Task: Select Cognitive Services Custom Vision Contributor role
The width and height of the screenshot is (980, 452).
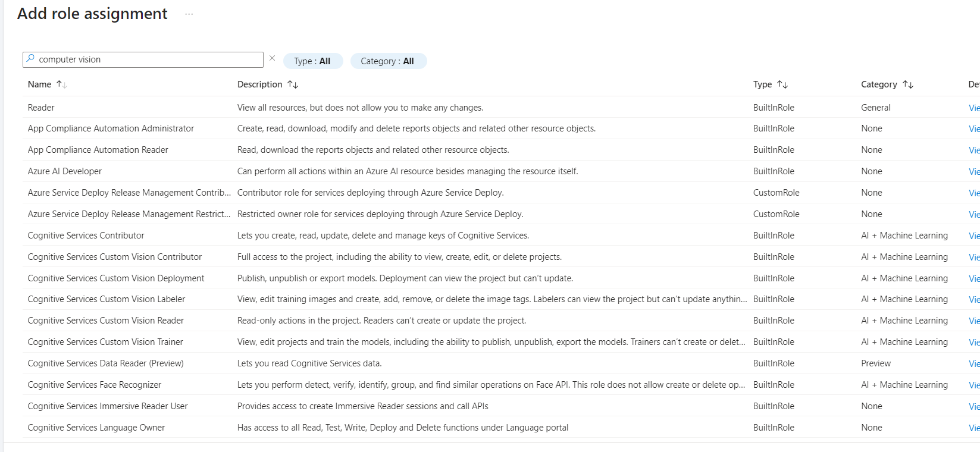Action: (501, 257)
